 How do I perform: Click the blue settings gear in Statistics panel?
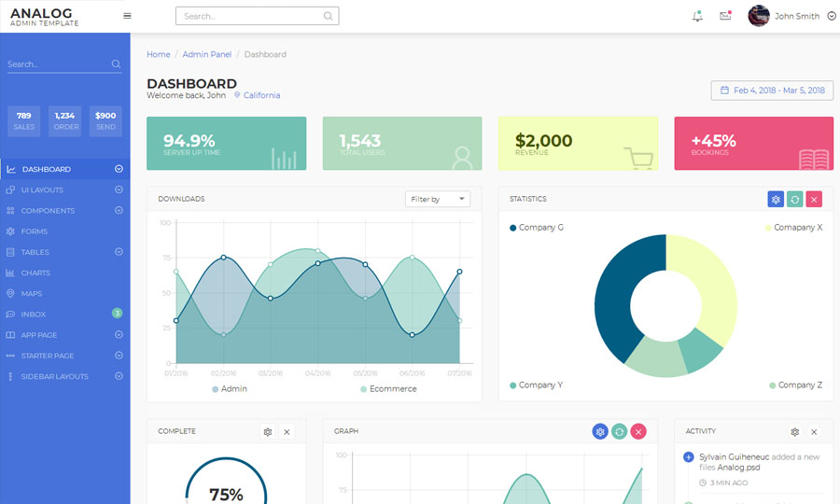(x=776, y=199)
